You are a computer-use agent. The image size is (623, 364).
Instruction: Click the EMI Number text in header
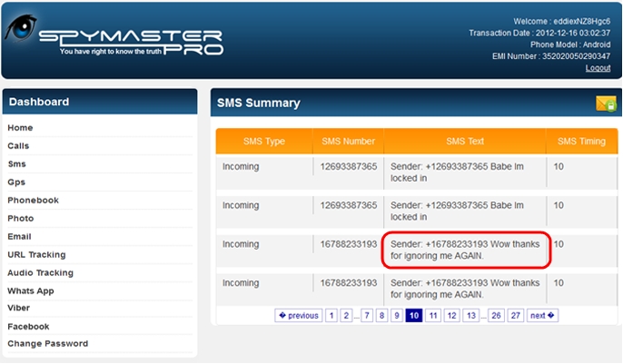551,56
